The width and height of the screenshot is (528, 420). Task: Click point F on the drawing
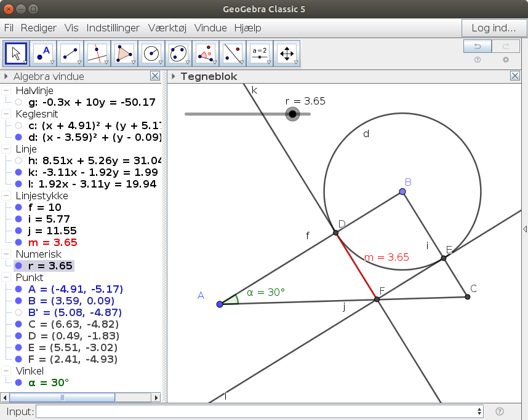(x=377, y=299)
